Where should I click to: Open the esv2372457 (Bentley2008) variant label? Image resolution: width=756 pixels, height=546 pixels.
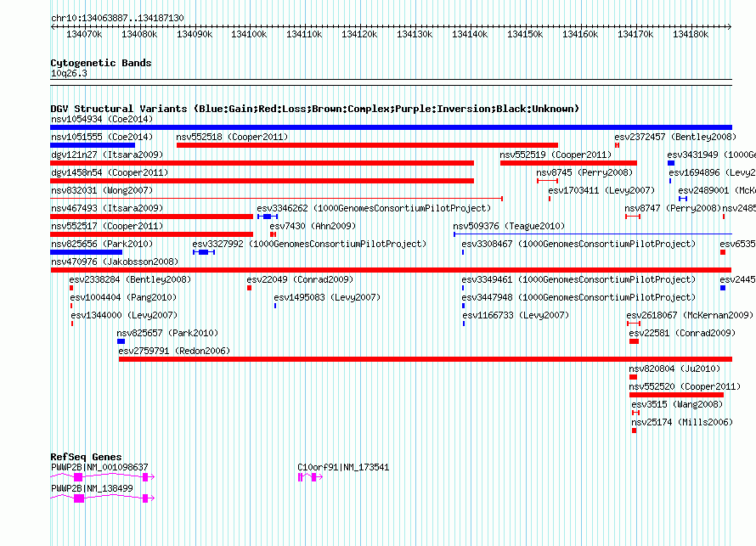[x=675, y=137]
